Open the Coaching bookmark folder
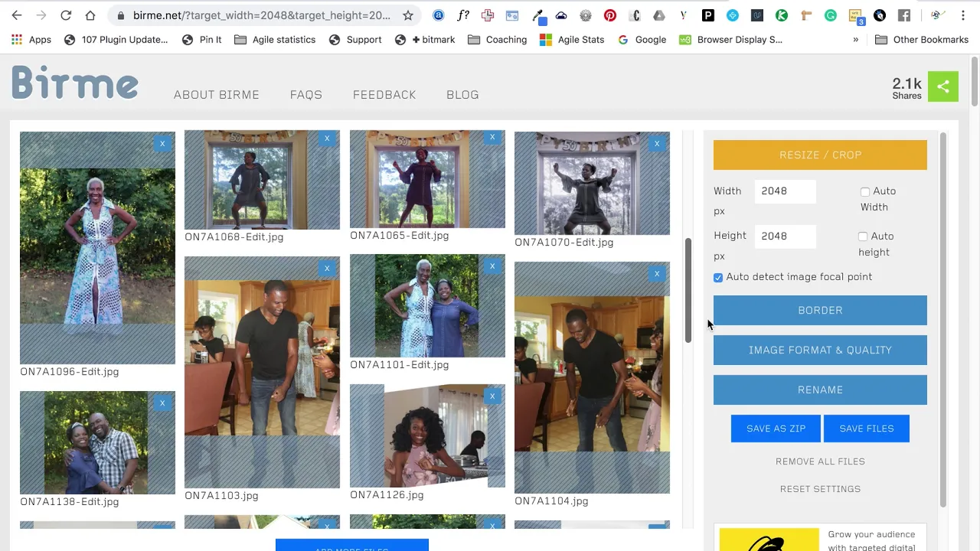This screenshot has width=980, height=551. click(x=497, y=40)
